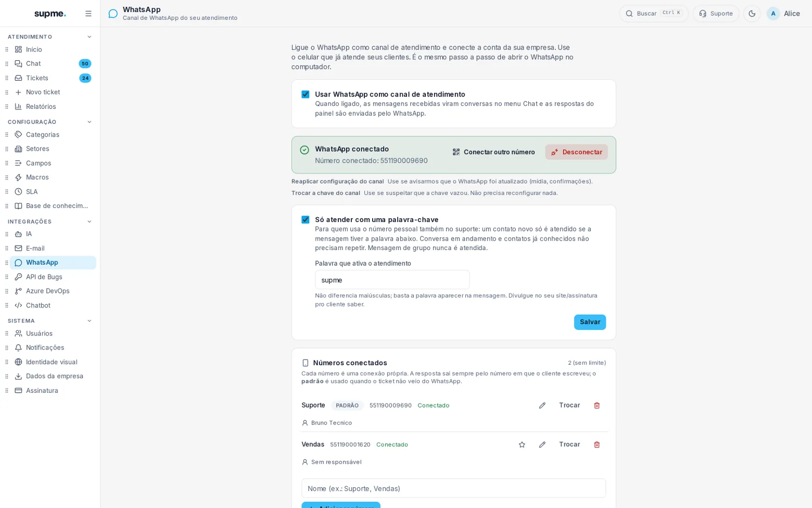This screenshot has width=812, height=508.
Task: Click the WhatsApp page header icon
Action: 113,14
